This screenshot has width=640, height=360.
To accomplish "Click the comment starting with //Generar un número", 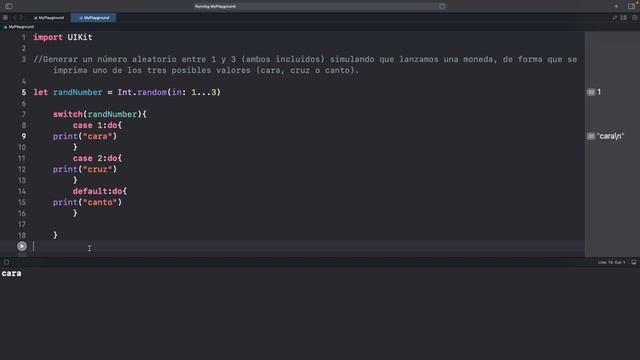I will tap(305, 65).
